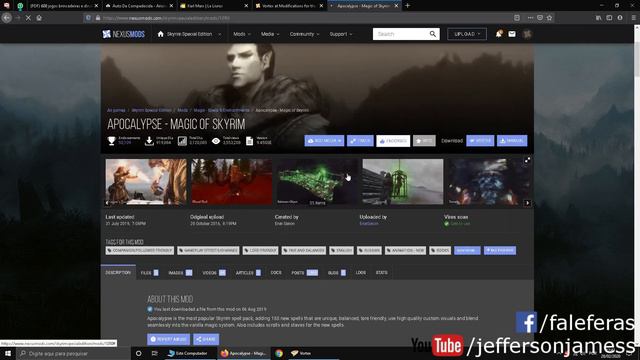Open the Mods navigation menu
The width and height of the screenshot is (640, 360).
tap(242, 34)
